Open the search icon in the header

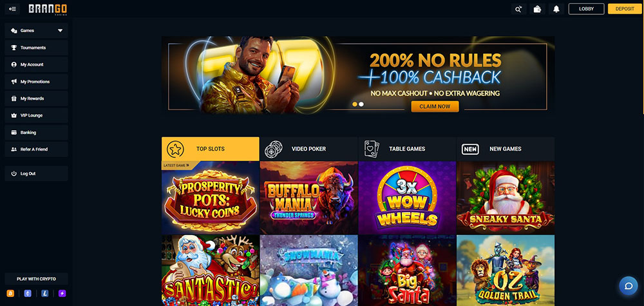(518, 9)
